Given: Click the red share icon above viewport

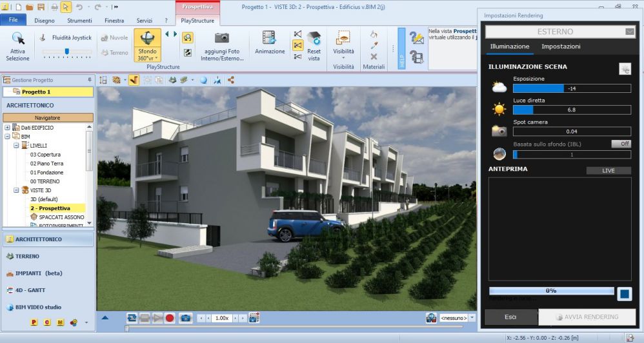Looking at the screenshot, I should point(231,80).
